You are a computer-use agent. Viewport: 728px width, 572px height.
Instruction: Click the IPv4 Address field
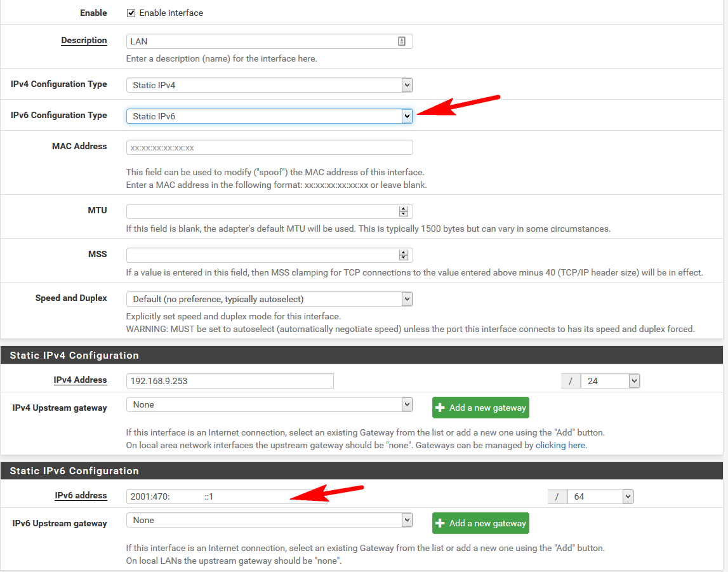230,381
